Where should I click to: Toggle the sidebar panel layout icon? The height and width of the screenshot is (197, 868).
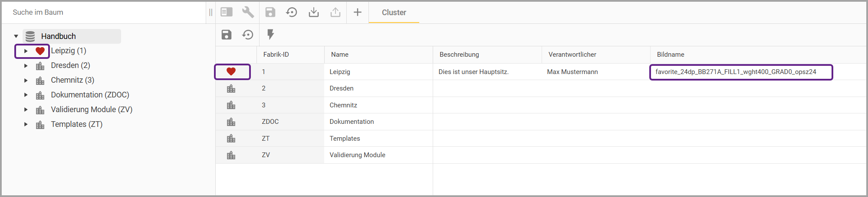(227, 12)
